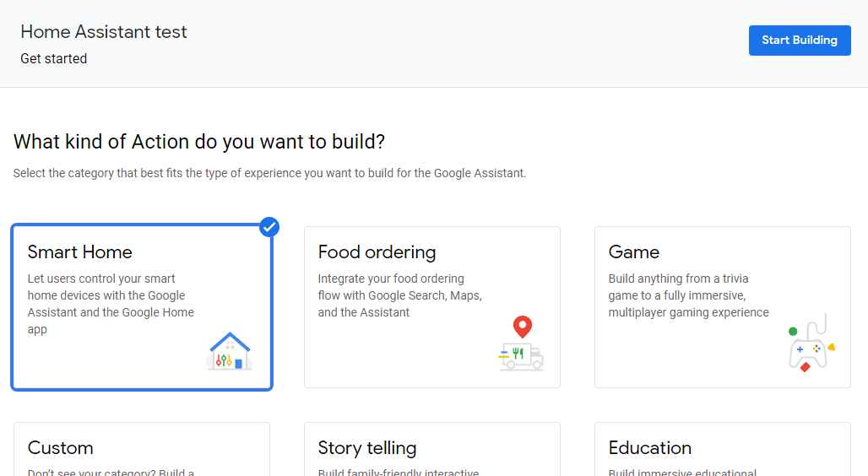Click the Smart Home house icon
This screenshot has width=868, height=476.
(230, 351)
